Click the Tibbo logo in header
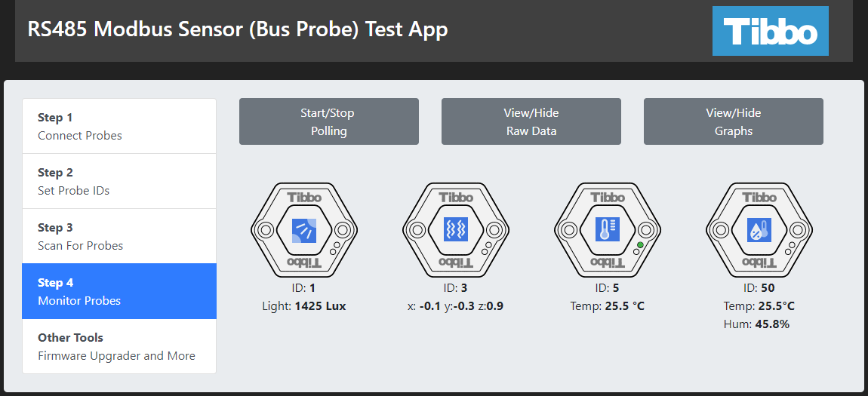The image size is (868, 396). [770, 31]
